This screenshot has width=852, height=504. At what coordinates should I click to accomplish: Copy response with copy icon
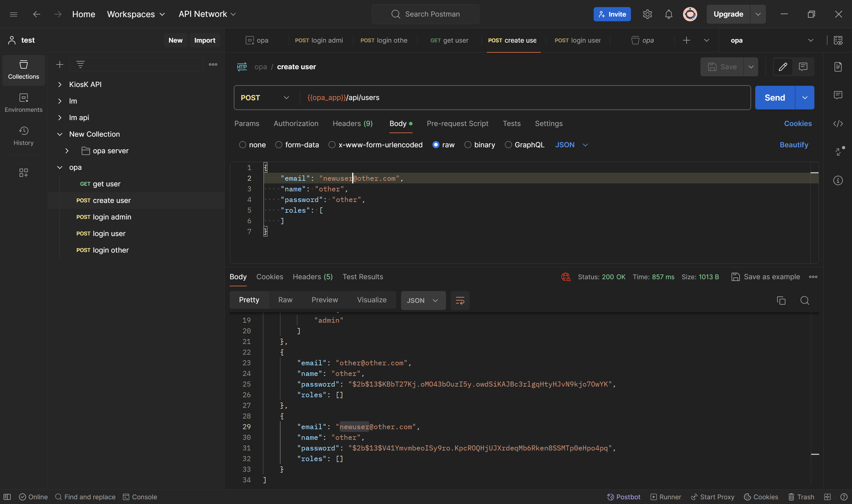(781, 301)
